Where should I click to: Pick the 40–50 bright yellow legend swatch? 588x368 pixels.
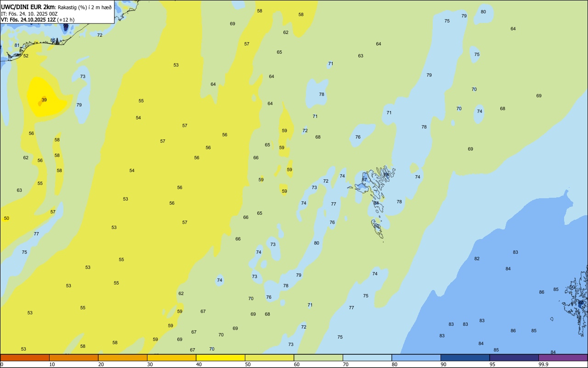click(220, 357)
